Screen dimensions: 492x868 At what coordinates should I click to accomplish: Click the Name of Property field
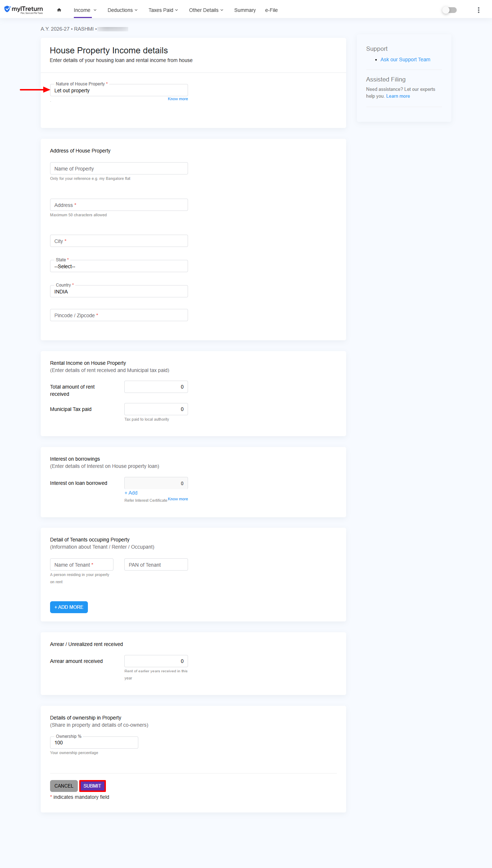click(119, 168)
